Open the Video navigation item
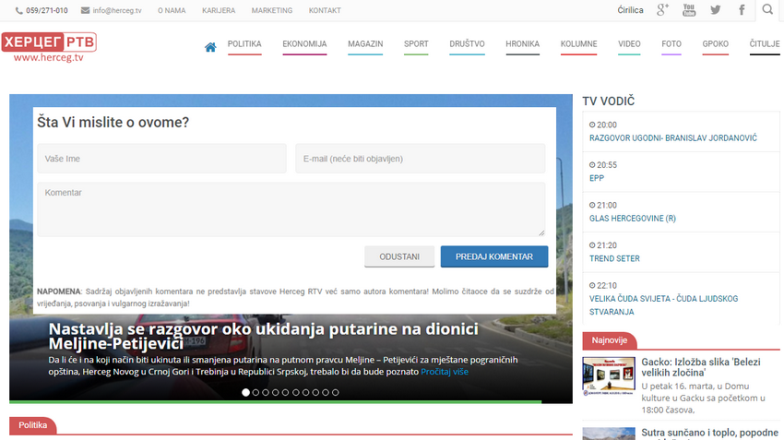 [x=629, y=44]
